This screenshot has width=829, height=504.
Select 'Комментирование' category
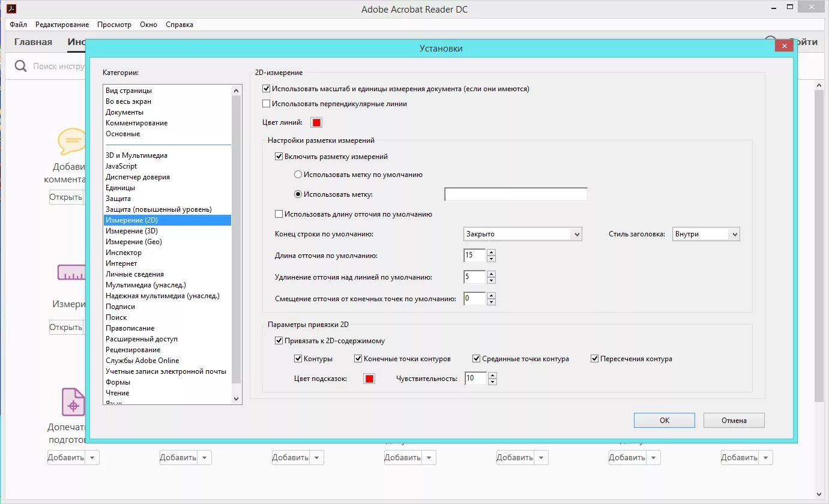(137, 123)
